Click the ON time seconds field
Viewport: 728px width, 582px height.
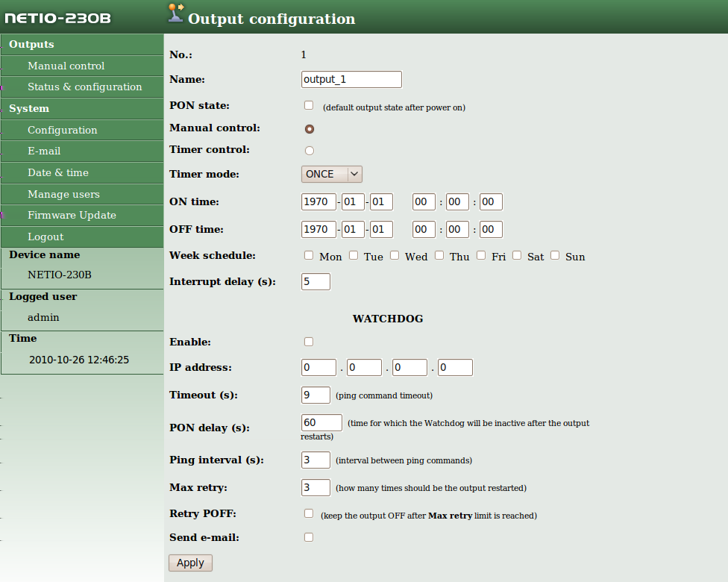[491, 201]
